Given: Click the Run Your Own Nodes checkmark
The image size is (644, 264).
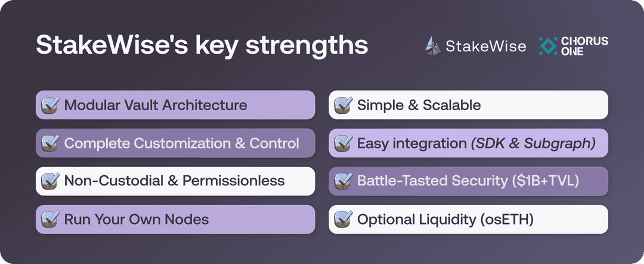Looking at the screenshot, I should pos(50,219).
